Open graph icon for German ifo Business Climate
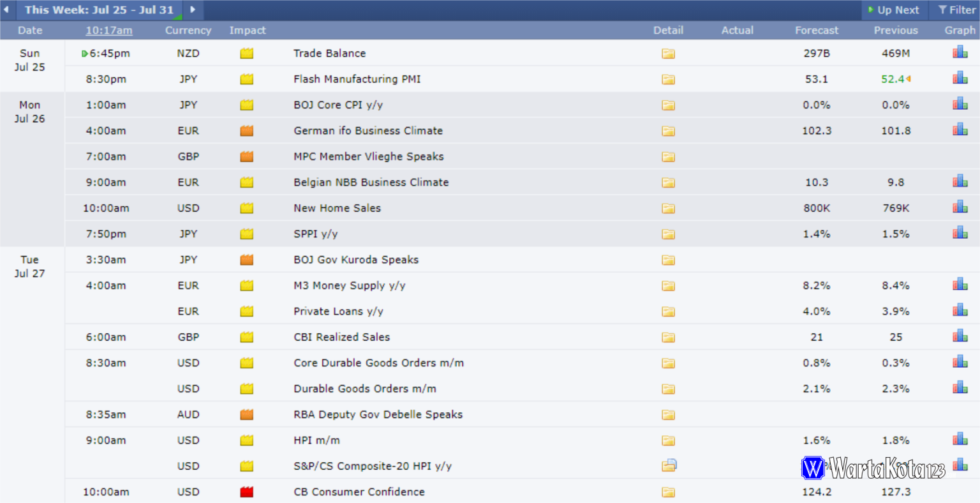This screenshot has width=980, height=503. [960, 130]
